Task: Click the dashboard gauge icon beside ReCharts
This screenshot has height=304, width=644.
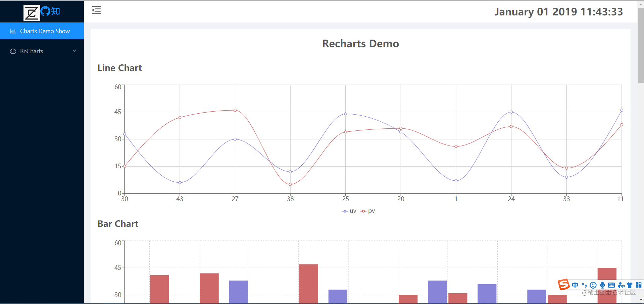Action: coord(13,51)
